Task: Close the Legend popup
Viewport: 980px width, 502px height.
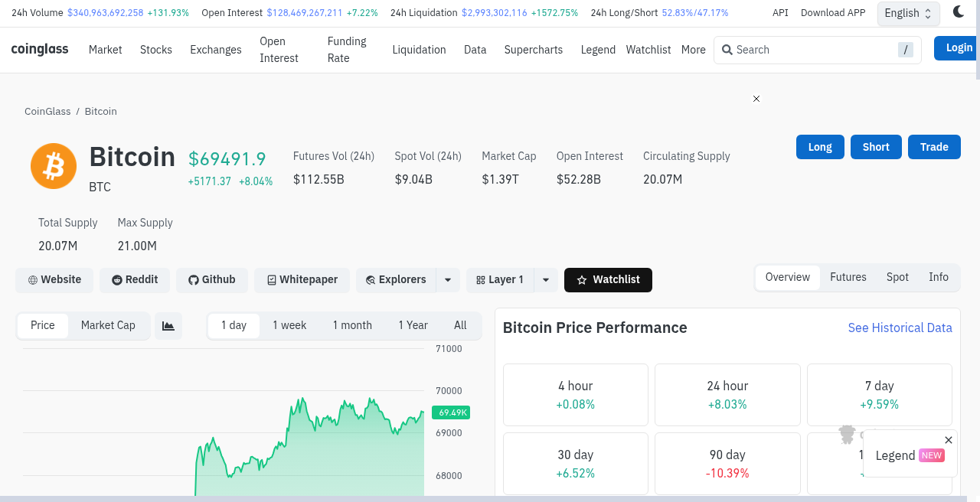Action: pos(949,440)
